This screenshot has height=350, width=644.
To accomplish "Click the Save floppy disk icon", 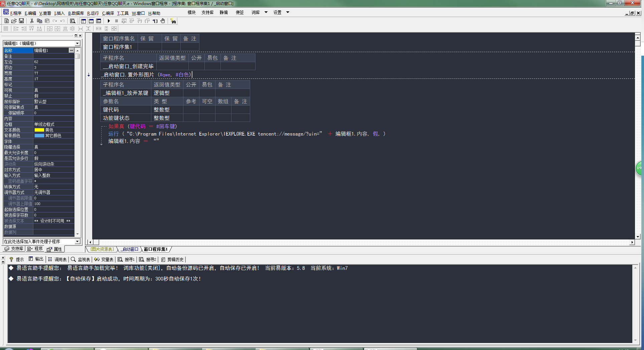I will tap(21, 21).
